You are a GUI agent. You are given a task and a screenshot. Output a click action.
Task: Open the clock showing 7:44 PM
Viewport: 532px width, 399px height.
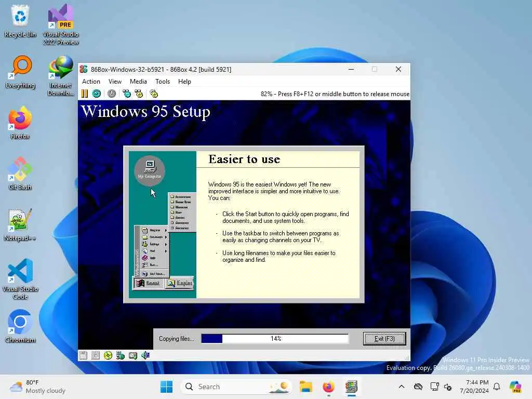pos(474,387)
